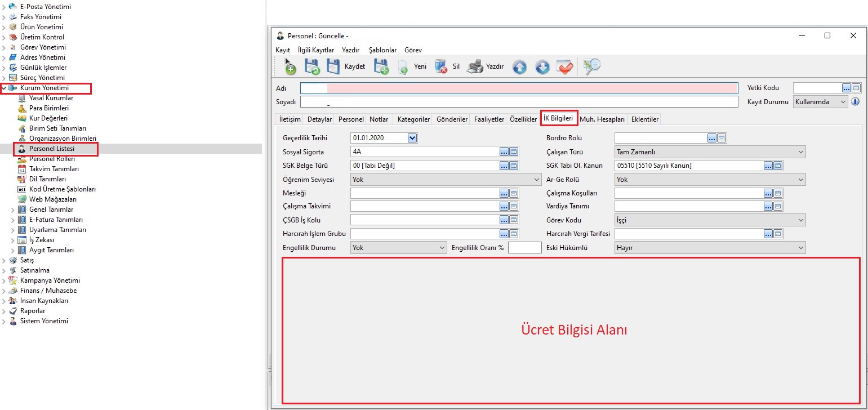Open the Öğrenim Seviyesi dropdown
Image resolution: width=868 pixels, height=410 pixels.
click(x=536, y=180)
